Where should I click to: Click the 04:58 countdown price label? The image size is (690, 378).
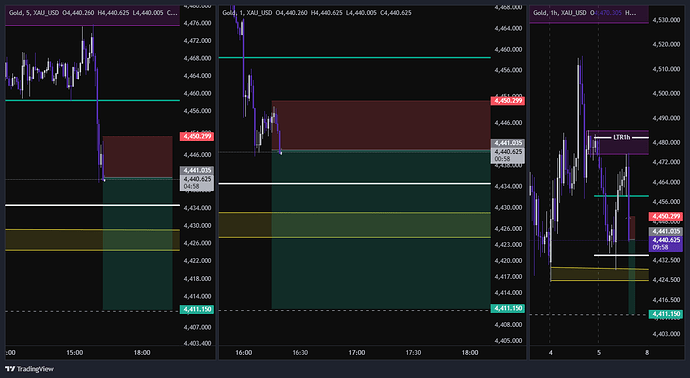[197, 183]
